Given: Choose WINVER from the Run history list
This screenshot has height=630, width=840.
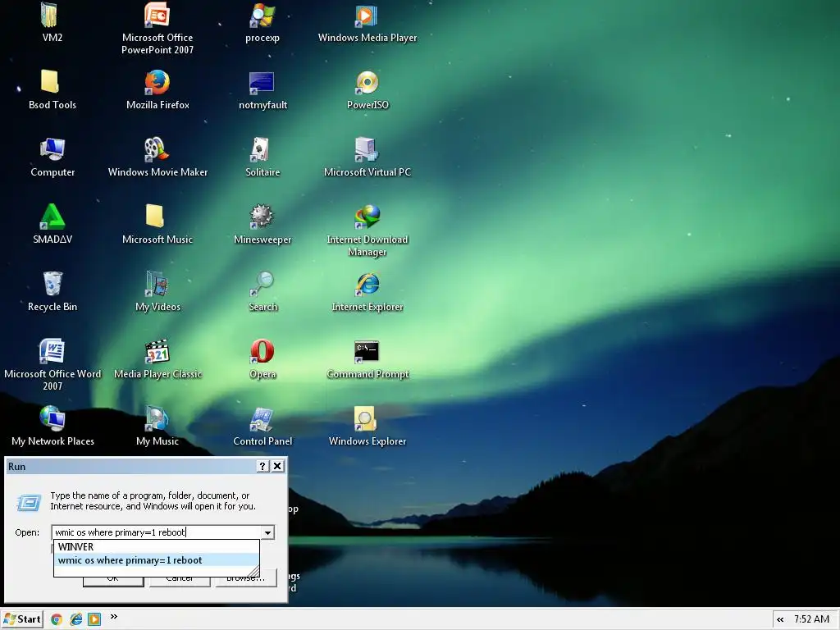Looking at the screenshot, I should pos(157,546).
